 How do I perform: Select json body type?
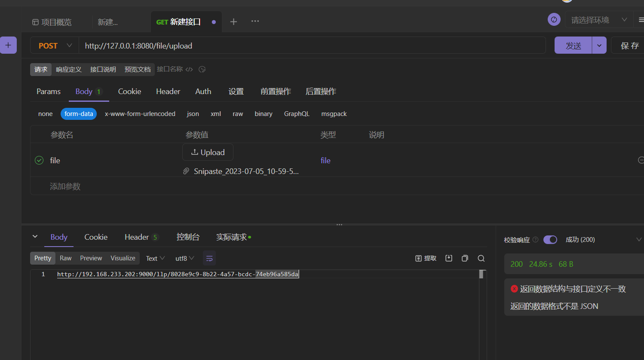click(193, 114)
